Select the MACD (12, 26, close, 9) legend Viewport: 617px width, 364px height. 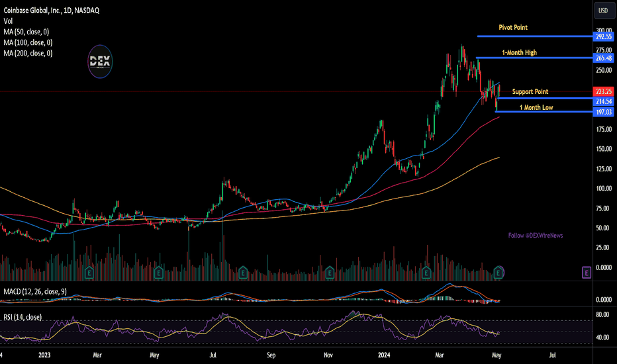click(35, 292)
